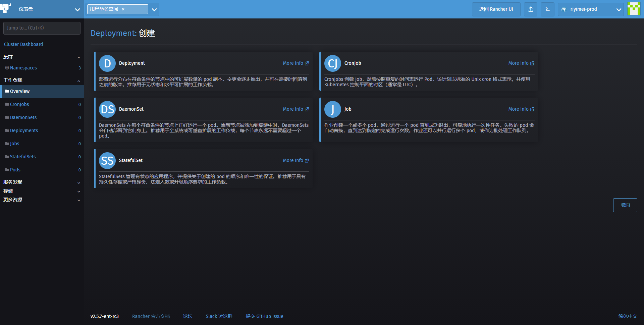Screen dimensions: 644x325
Task: Click the v2.5.7-ent-rc3 version text
Action: pyautogui.click(x=105, y=316)
